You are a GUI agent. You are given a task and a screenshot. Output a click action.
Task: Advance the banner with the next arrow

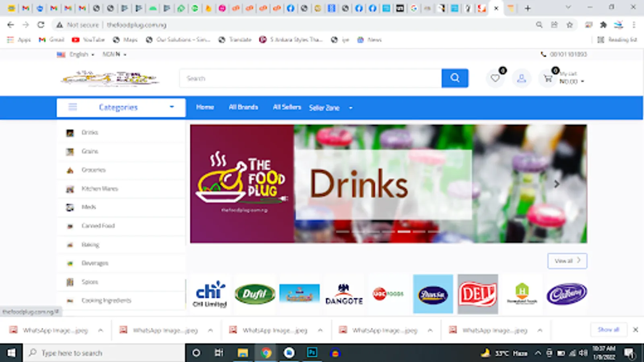pos(557,184)
